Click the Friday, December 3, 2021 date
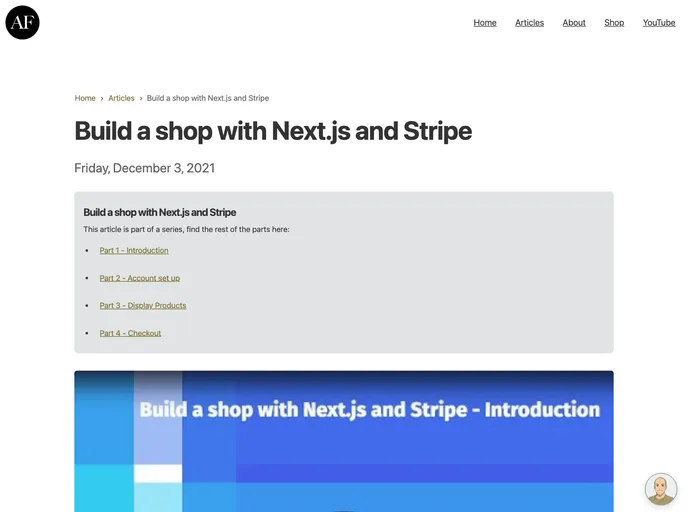The height and width of the screenshot is (512, 688). (144, 168)
